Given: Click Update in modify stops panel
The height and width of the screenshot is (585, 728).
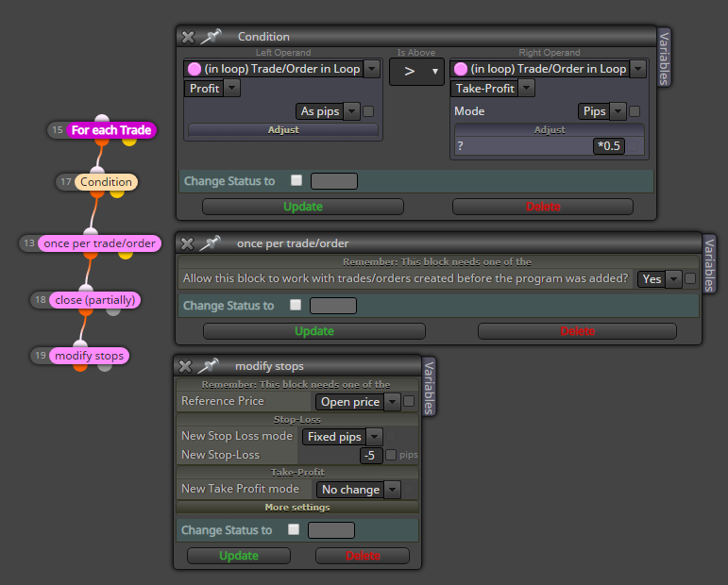Looking at the screenshot, I should coord(239,556).
